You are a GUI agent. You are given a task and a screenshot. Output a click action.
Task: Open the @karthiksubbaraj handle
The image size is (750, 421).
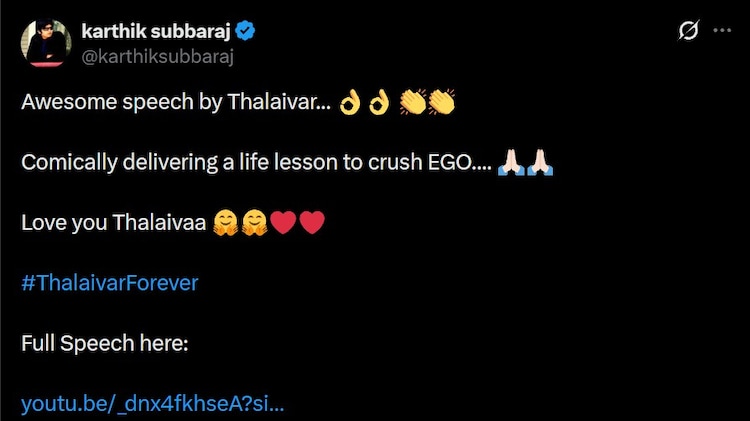[157, 56]
